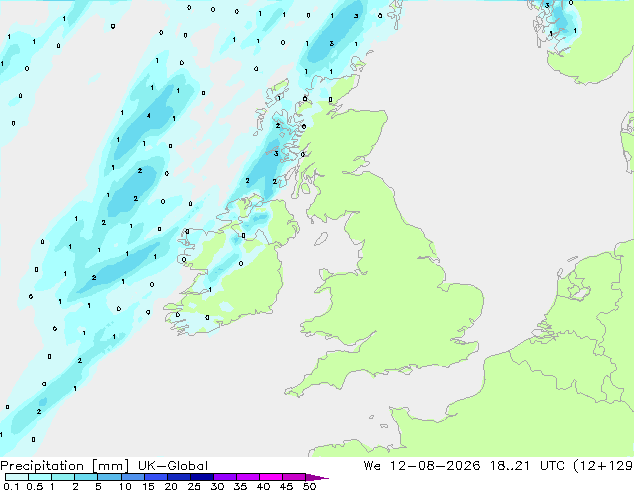634x490 pixels.
Task: Click the '35' legend scale label
Action: pyautogui.click(x=241, y=486)
